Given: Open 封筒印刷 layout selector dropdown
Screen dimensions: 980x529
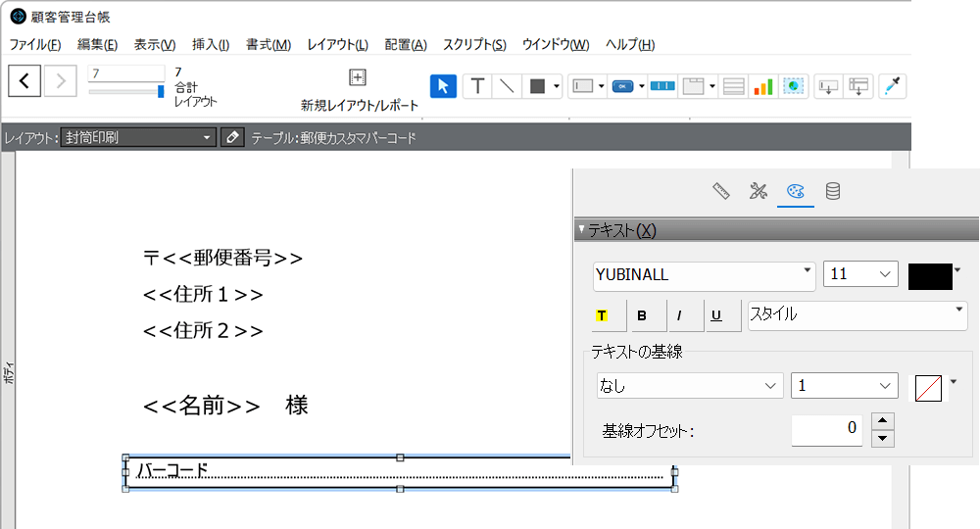Looking at the screenshot, I should pyautogui.click(x=138, y=137).
